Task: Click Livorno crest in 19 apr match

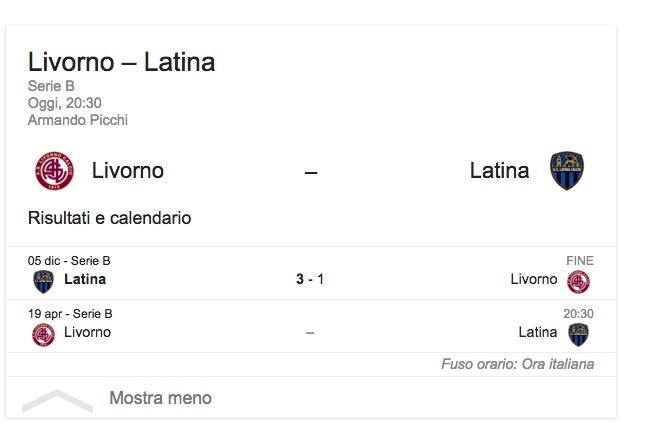Action: (43, 334)
